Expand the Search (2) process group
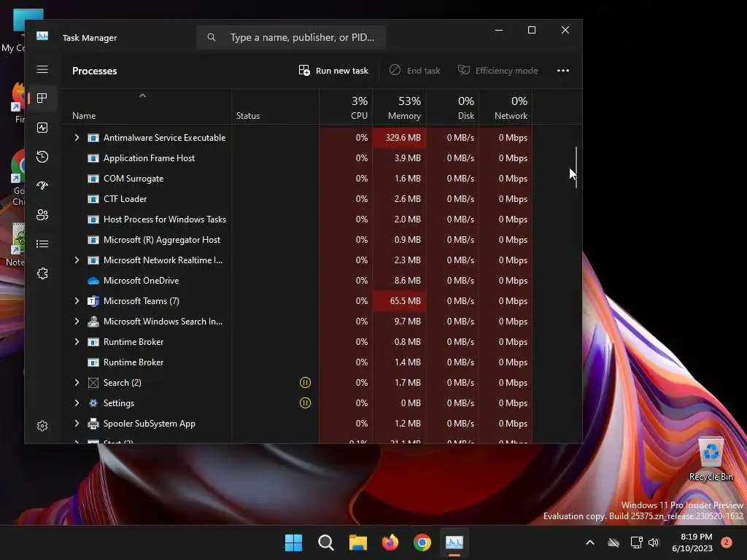The image size is (747, 560). click(x=77, y=382)
